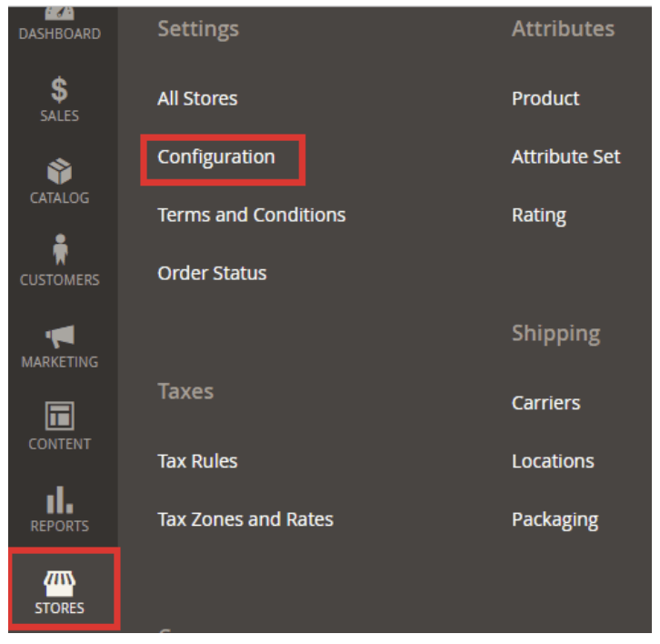Go to Order Status
The image size is (660, 644).
[212, 273]
